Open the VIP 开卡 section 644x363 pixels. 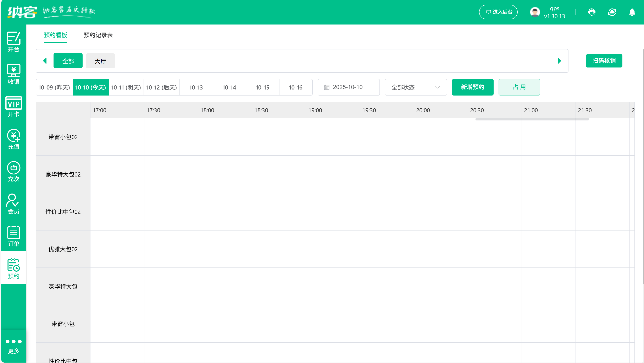13,106
